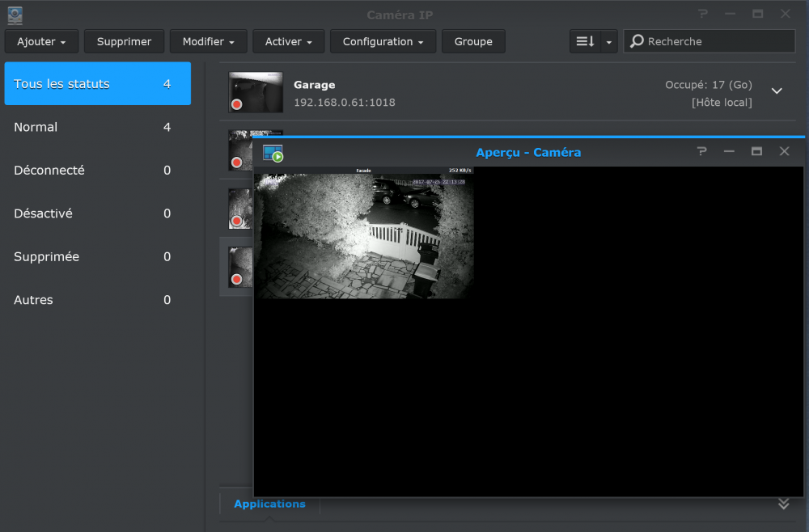This screenshot has height=532, width=809.
Task: Switch to the Applications tab
Action: point(269,504)
